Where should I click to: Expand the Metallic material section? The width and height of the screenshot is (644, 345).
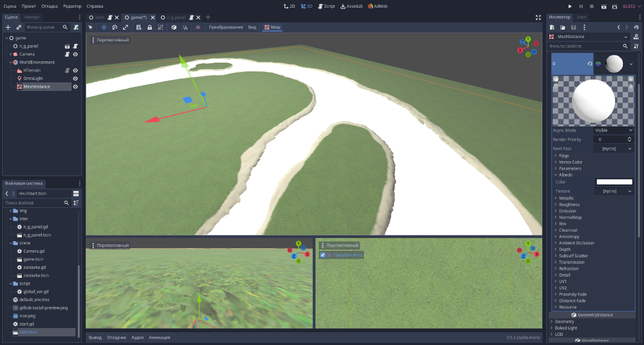pos(566,198)
